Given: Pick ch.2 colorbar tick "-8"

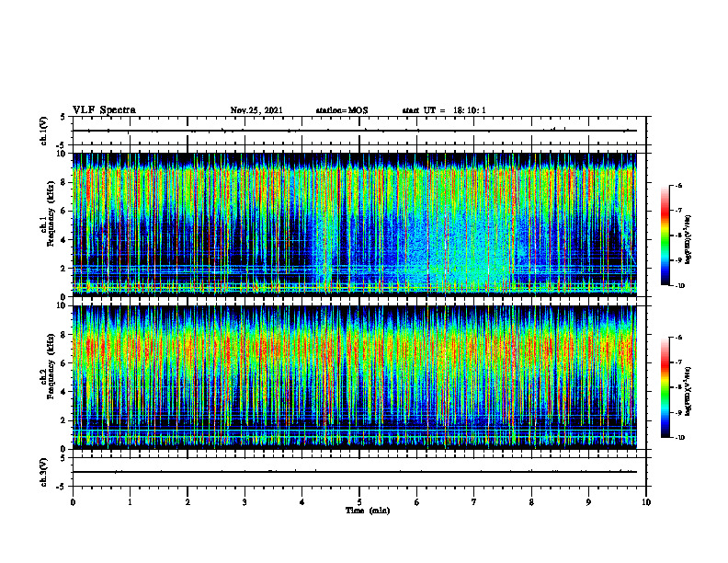Looking at the screenshot, I should (679, 387).
